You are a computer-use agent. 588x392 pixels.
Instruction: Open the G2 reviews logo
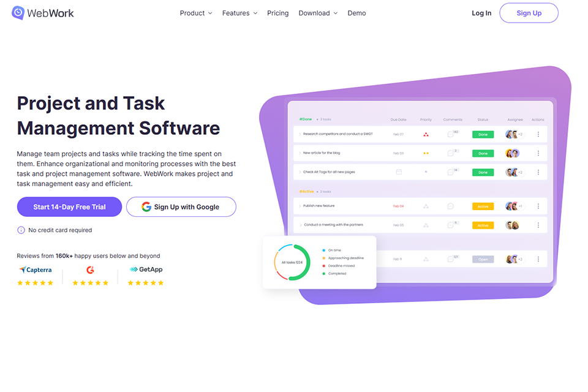tap(91, 269)
